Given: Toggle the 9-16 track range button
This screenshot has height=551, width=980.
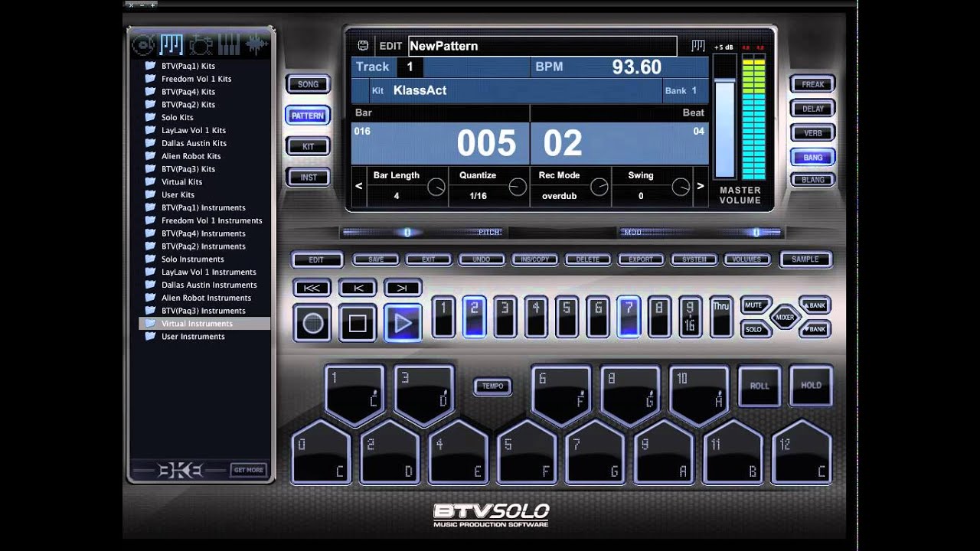Looking at the screenshot, I should click(x=690, y=317).
